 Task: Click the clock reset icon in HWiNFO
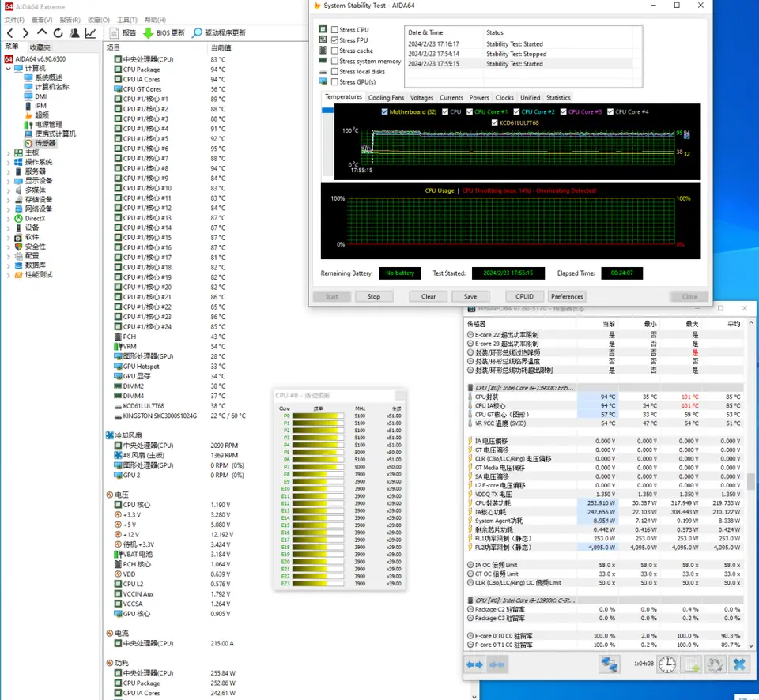667,664
